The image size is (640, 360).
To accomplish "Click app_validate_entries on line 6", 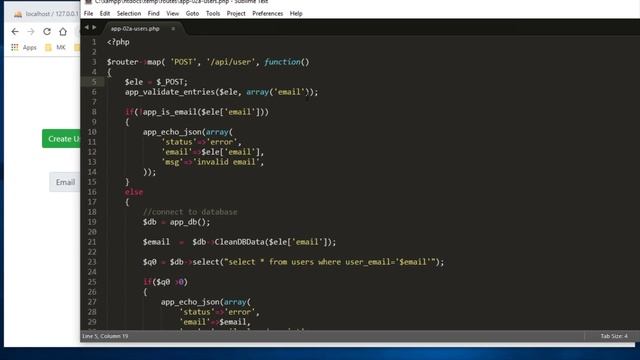I will coord(170,92).
